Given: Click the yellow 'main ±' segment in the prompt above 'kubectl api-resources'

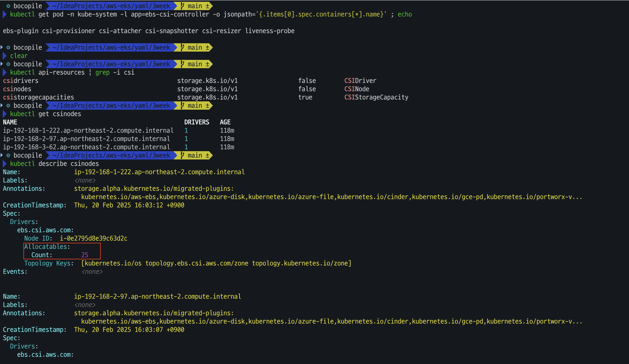Looking at the screenshot, I should point(196,64).
